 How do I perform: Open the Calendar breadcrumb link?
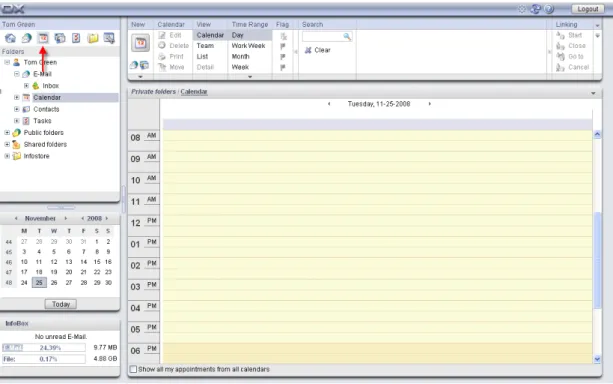click(x=194, y=92)
